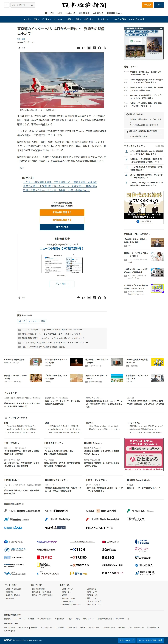Share on Facebook via icon above article photo
This screenshot has width=168, height=644.
(x=99, y=48)
